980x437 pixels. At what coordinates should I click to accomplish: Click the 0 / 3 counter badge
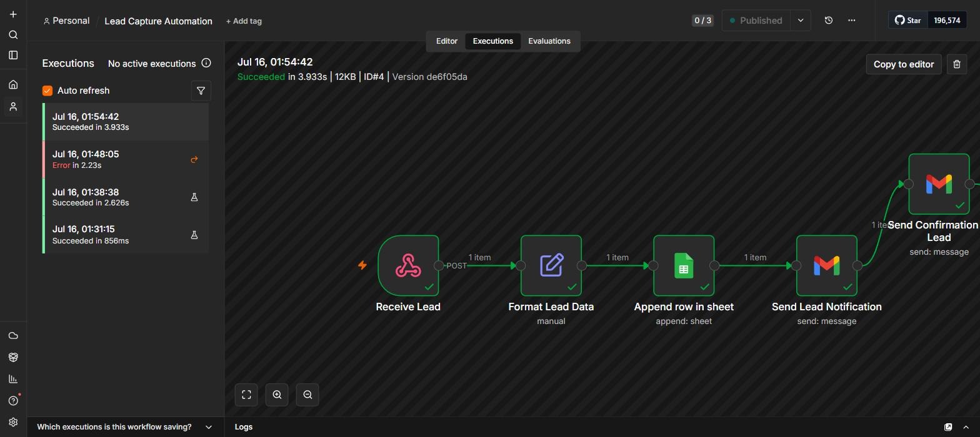pyautogui.click(x=702, y=21)
